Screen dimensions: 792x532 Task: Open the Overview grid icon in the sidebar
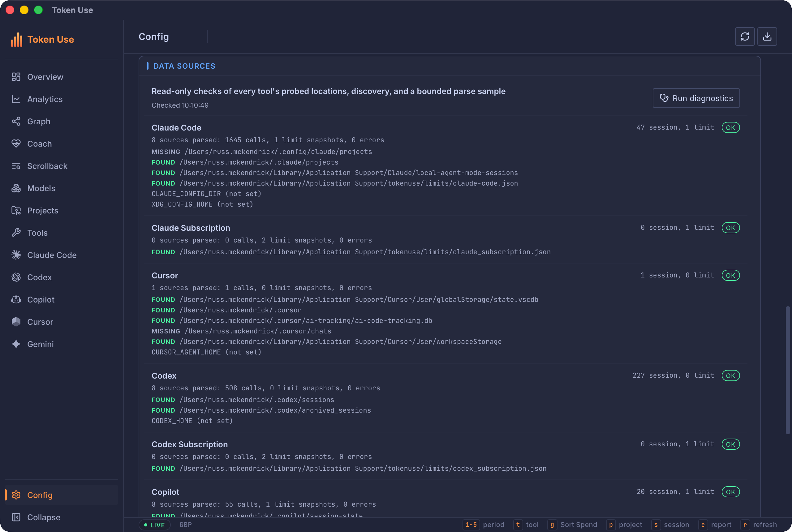pos(16,77)
